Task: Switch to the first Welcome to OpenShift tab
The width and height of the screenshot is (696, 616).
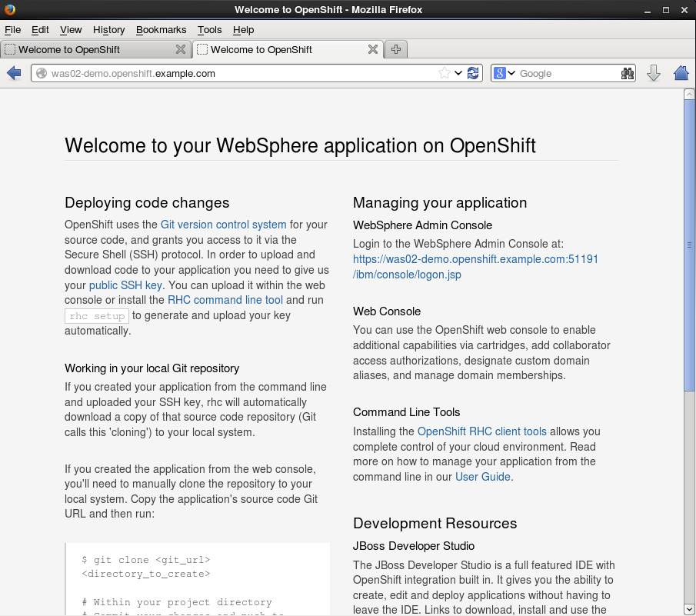Action: tap(95, 49)
